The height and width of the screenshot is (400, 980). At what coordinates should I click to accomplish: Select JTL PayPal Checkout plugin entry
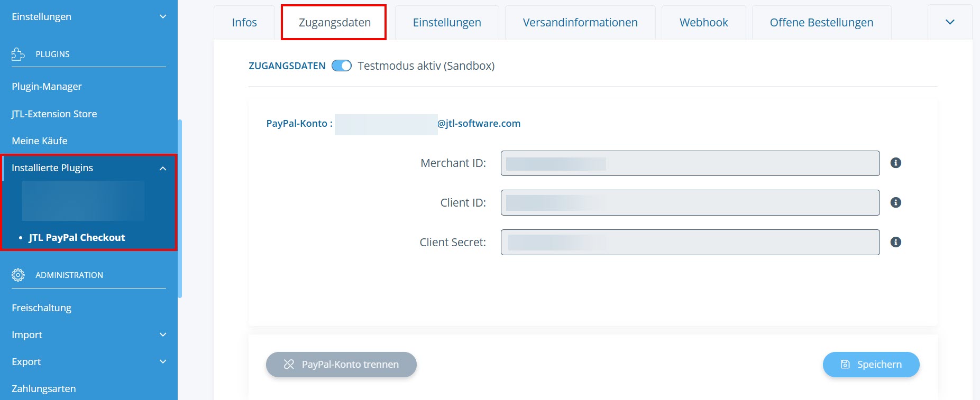click(77, 237)
